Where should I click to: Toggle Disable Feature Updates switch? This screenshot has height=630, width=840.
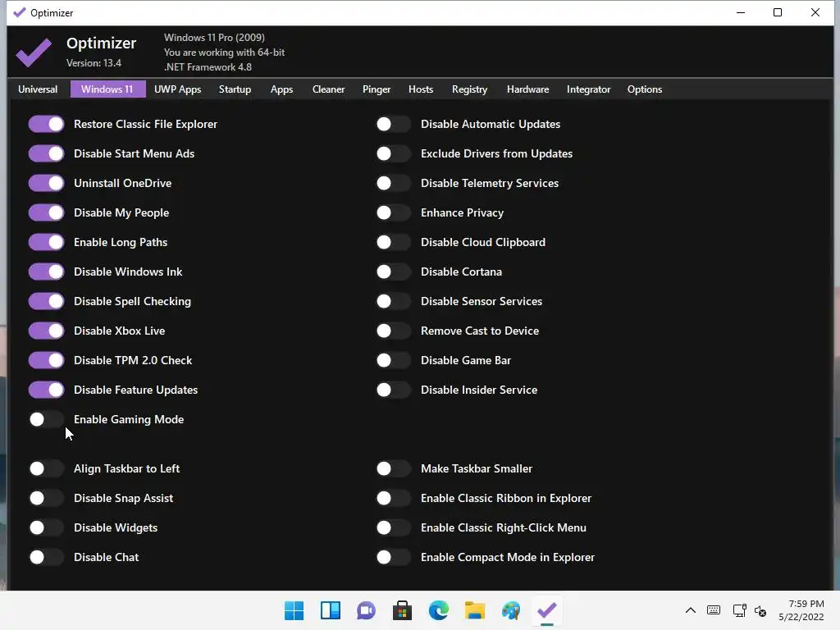point(47,390)
